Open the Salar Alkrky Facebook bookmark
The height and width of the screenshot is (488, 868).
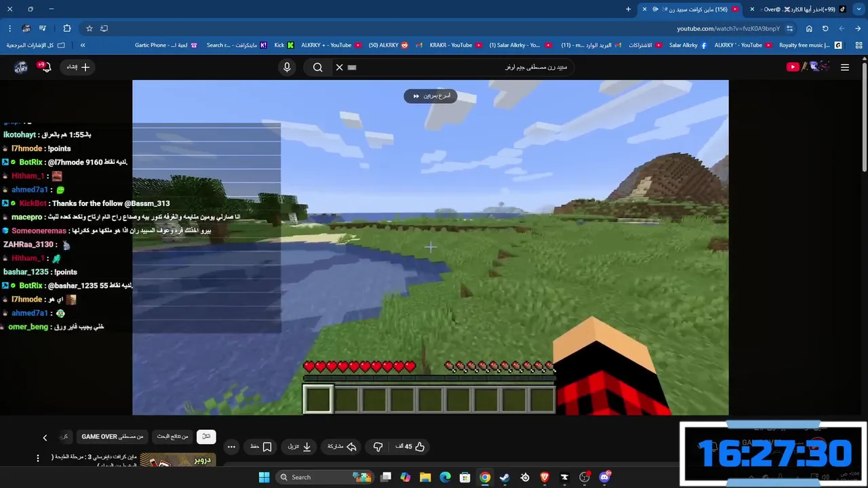(688, 45)
